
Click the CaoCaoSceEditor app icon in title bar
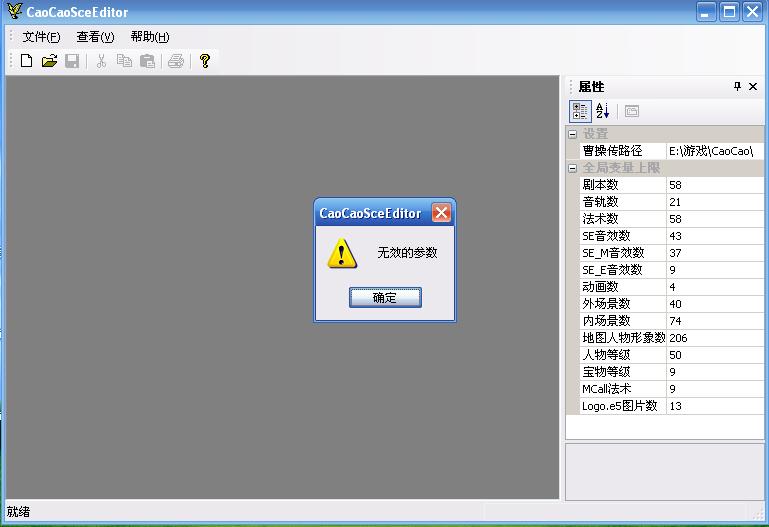14,11
